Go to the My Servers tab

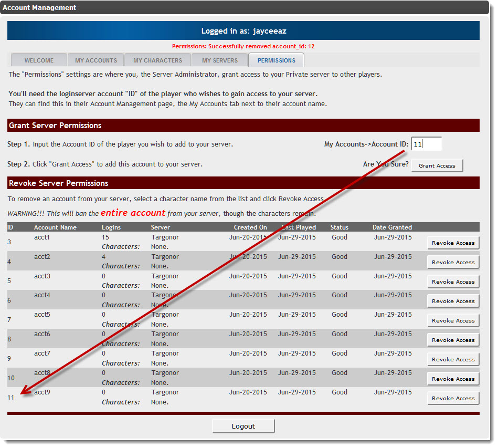[220, 60]
